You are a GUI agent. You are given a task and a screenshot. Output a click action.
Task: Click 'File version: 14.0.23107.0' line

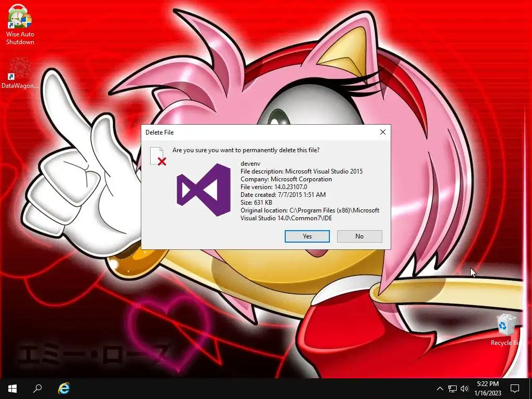click(x=274, y=187)
